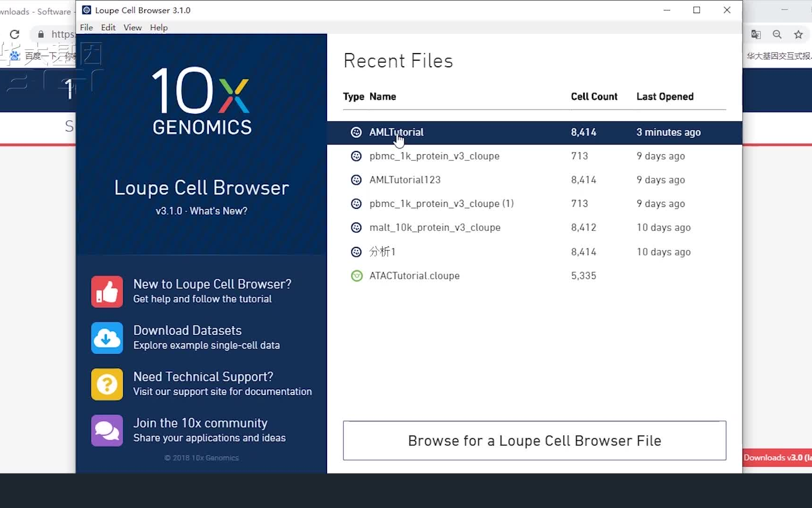812x508 pixels.
Task: Open the 分析1 recent file
Action: click(535, 252)
